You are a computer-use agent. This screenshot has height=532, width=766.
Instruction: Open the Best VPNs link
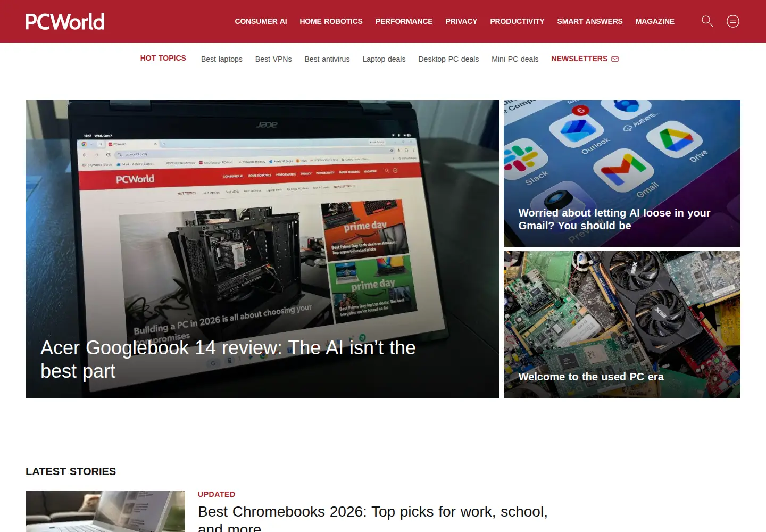pos(273,59)
